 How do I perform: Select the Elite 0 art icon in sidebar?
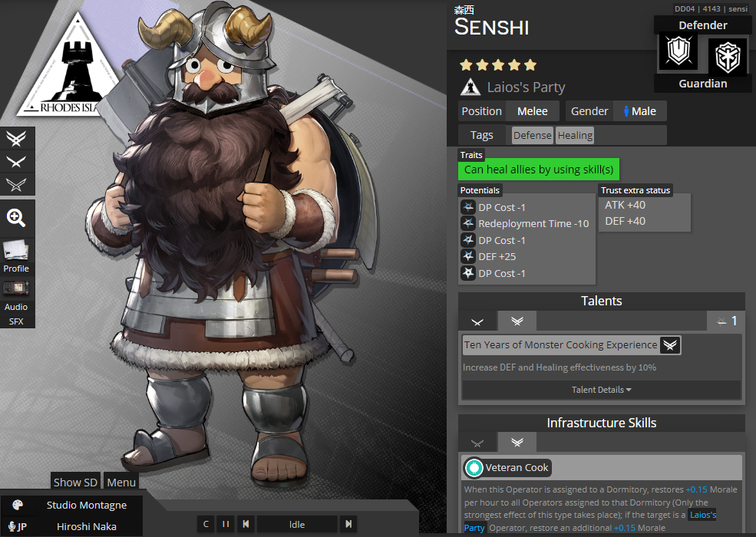(17, 184)
